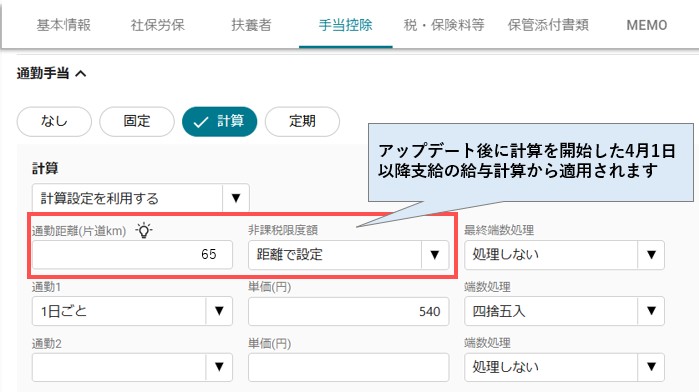This screenshot has width=699, height=392.
Task: Open the 税・保険料等 tab
Action: tap(444, 25)
